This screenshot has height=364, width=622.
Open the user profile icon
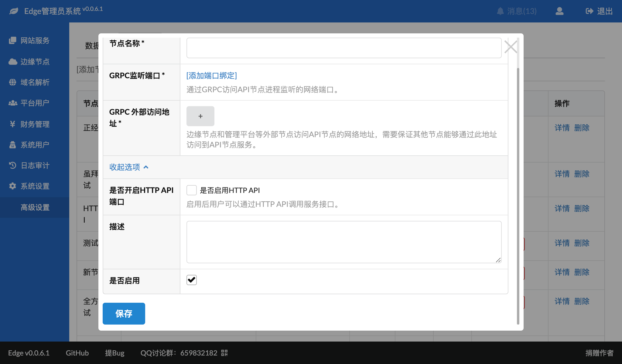[559, 11]
